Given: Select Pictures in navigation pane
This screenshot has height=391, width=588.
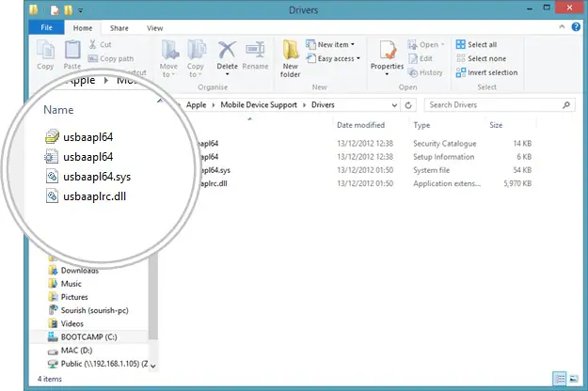Looking at the screenshot, I should [x=74, y=297].
